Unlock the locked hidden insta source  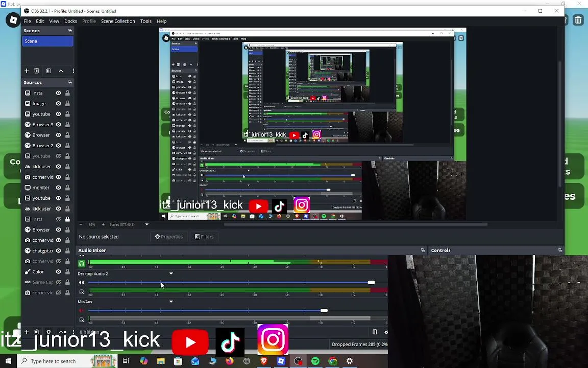67,219
